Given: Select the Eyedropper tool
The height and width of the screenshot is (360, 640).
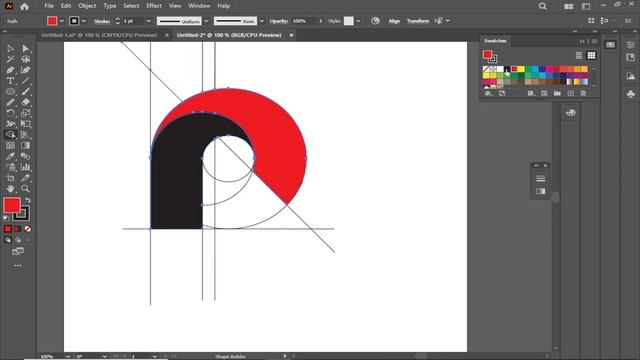Looking at the screenshot, I should coord(10,156).
